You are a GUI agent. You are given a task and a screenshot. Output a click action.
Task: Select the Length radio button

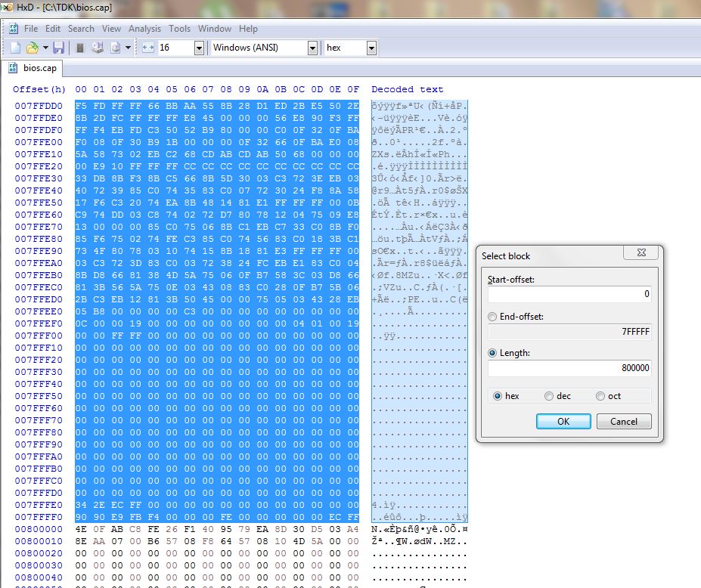click(x=492, y=353)
